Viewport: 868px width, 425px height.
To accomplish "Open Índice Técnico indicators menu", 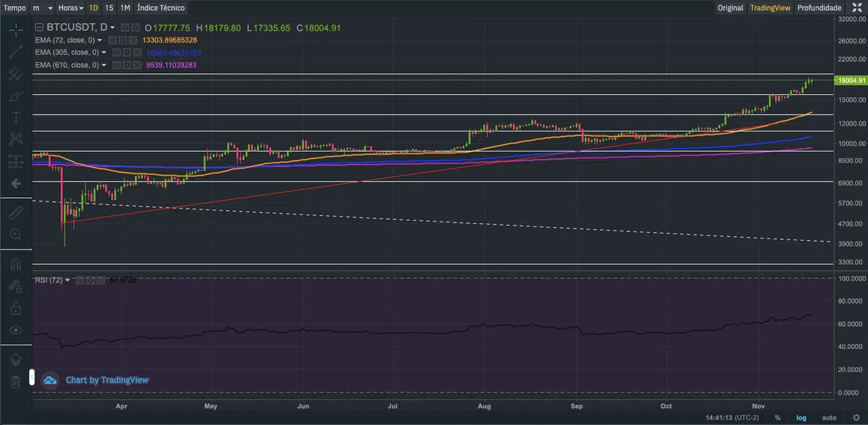I will 161,8.
